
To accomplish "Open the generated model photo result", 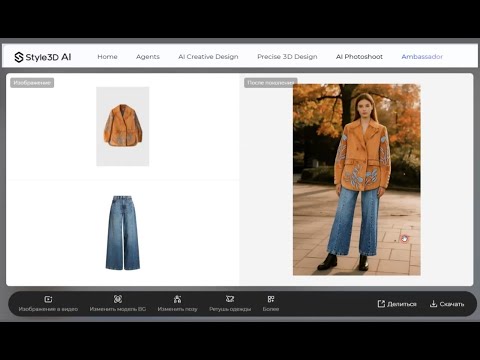I will 357,180.
